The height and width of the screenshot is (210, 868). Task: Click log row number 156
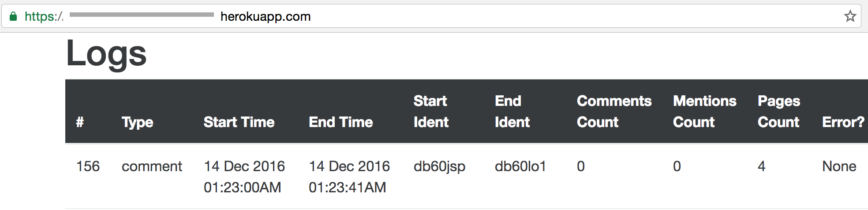point(88,166)
